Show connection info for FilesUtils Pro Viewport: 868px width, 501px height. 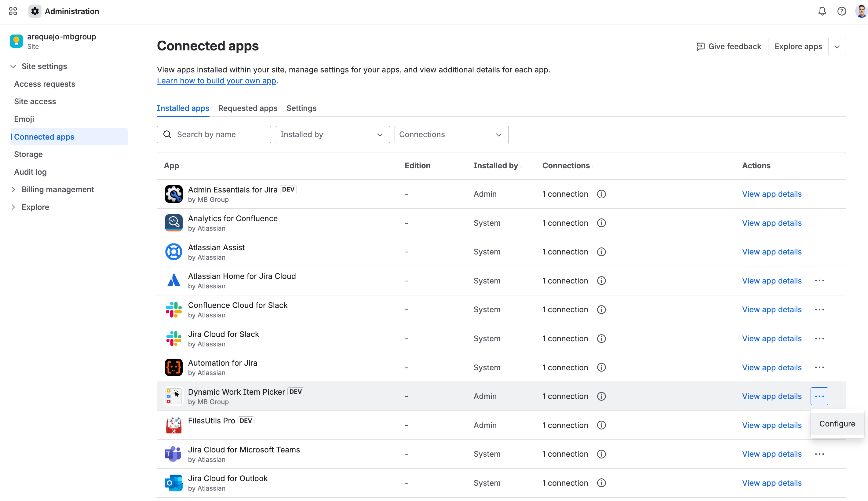tap(601, 425)
